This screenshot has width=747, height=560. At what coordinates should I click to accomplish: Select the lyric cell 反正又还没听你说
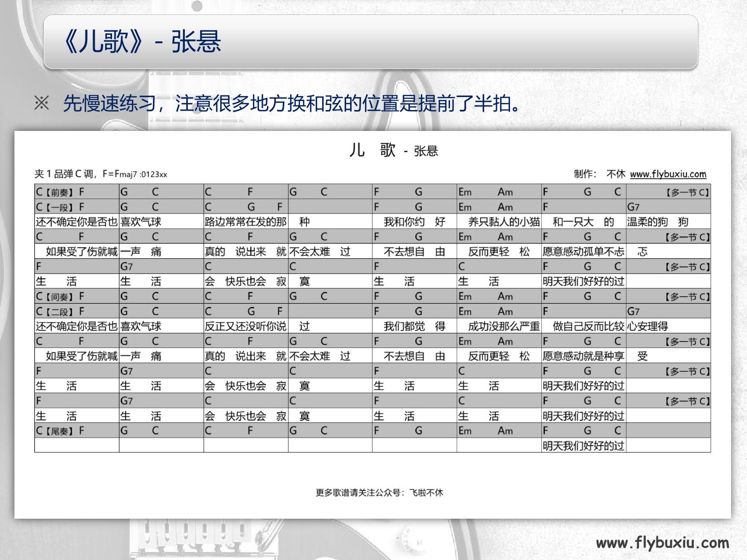(x=246, y=326)
